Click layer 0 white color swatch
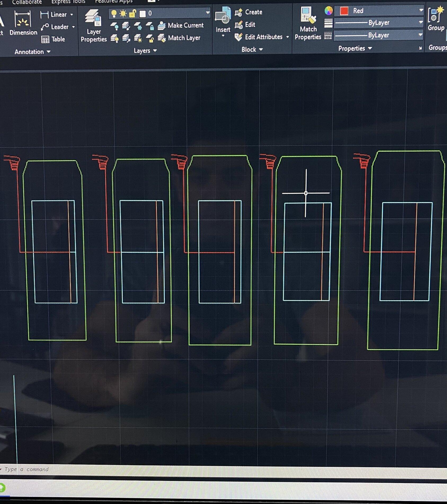This screenshot has height=504, width=447. [143, 14]
